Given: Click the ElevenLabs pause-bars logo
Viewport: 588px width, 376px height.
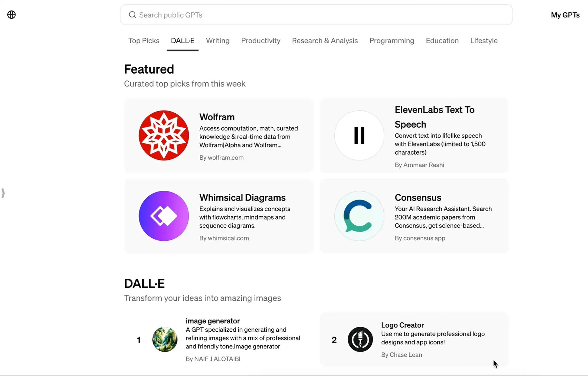Looking at the screenshot, I should pos(359,135).
